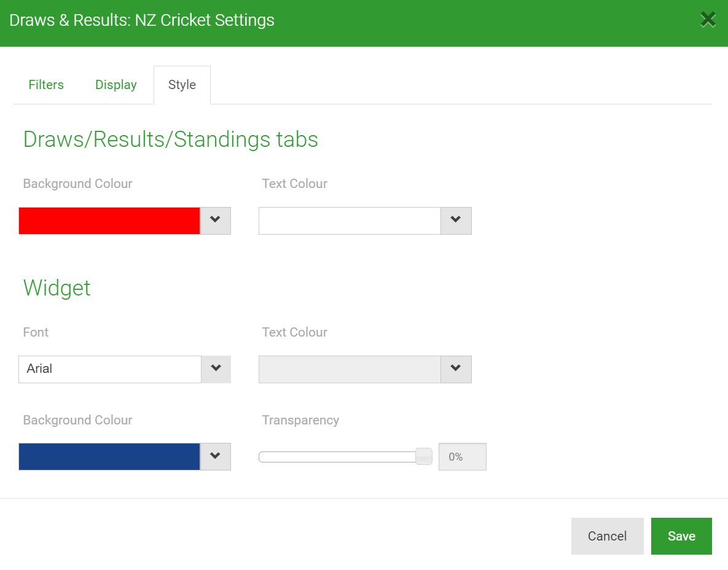Click the red tabs background colour swatch

(x=109, y=221)
